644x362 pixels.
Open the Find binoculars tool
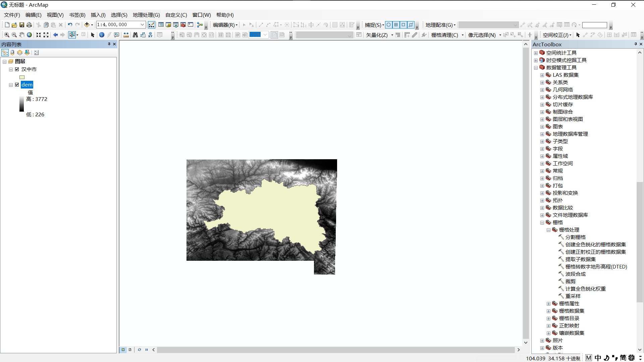click(x=135, y=35)
